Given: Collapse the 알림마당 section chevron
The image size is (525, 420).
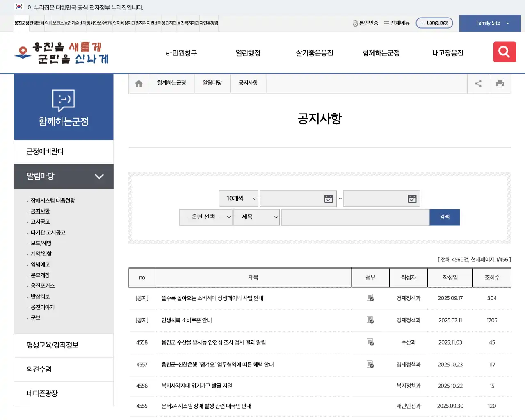Looking at the screenshot, I should 99,176.
